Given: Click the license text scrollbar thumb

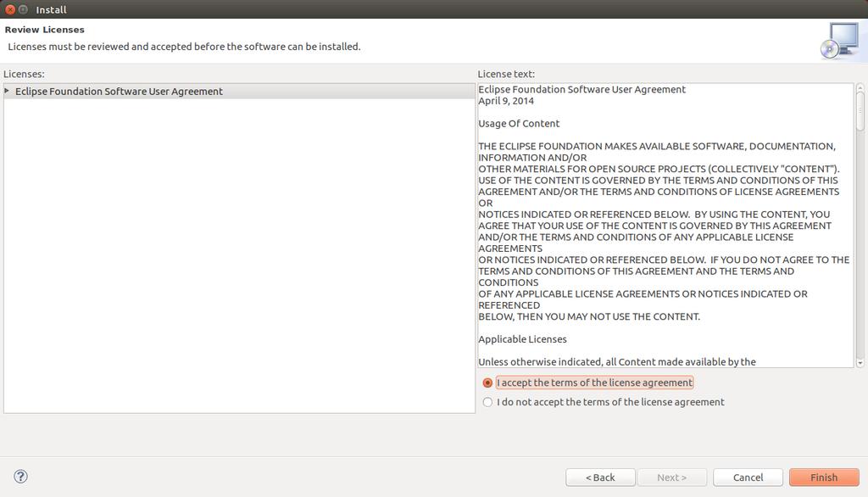Looking at the screenshot, I should (860, 111).
